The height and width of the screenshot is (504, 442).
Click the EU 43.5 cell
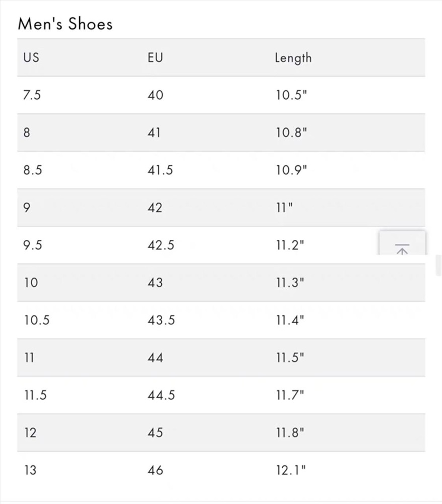click(x=161, y=320)
